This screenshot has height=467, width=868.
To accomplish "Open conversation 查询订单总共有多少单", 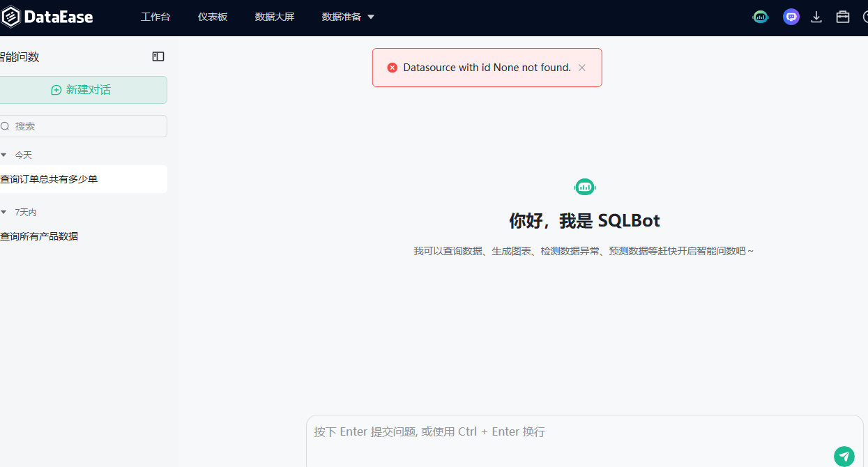I will click(50, 179).
